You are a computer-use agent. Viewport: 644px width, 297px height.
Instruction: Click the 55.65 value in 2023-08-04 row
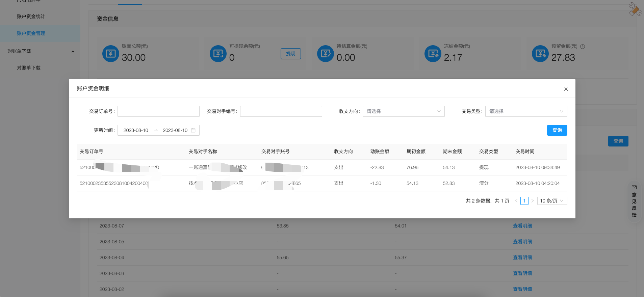point(283,258)
